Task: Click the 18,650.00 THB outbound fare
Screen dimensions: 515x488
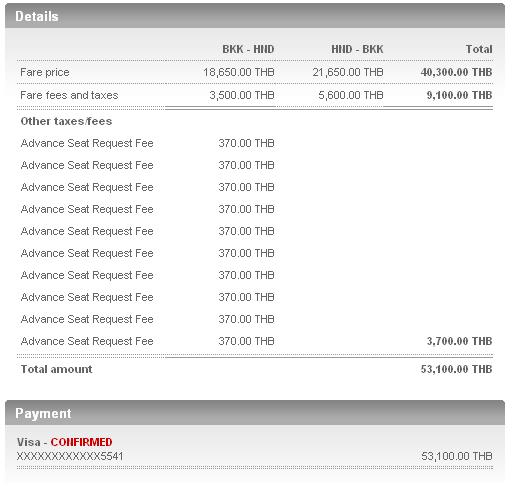Action: click(x=239, y=72)
